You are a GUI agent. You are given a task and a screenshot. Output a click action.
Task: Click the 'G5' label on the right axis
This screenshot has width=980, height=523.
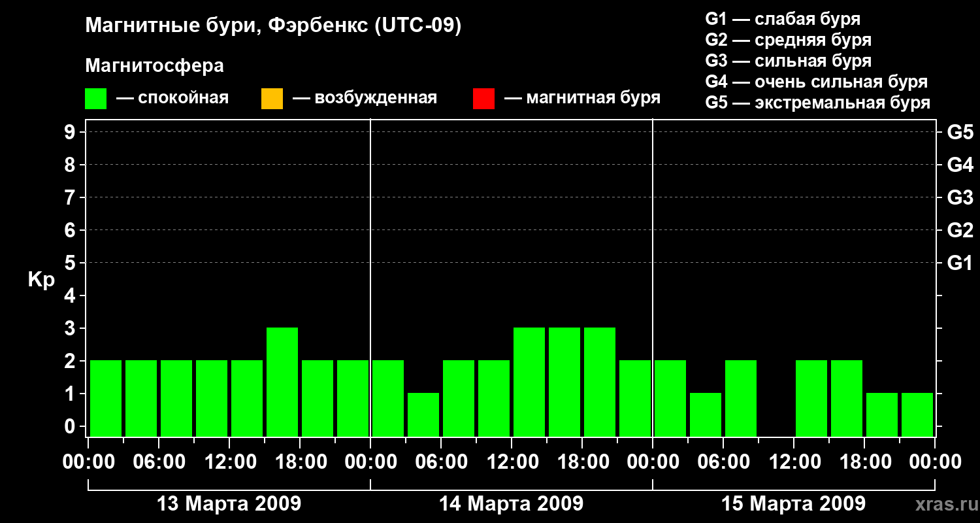tap(960, 132)
